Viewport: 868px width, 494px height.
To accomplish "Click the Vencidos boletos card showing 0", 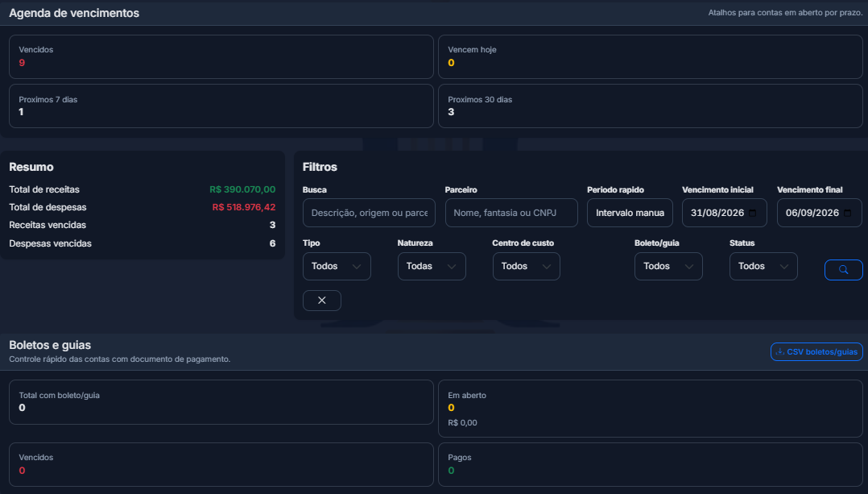I will pos(221,464).
